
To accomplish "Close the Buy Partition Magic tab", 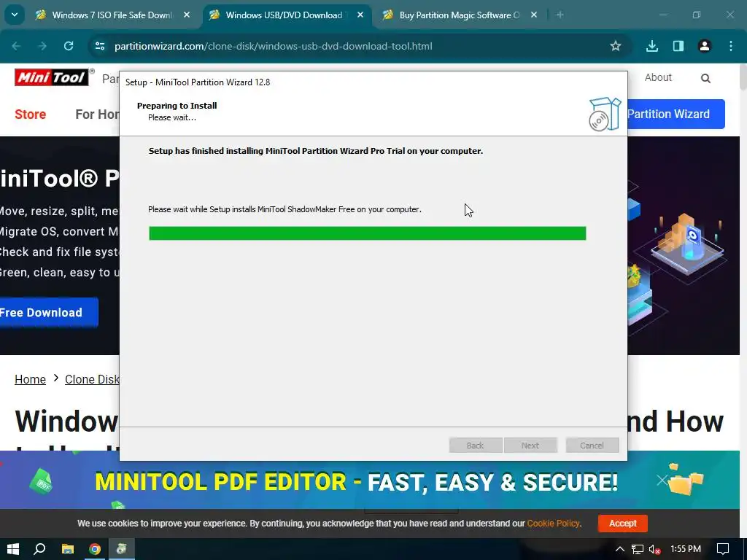I will [534, 15].
